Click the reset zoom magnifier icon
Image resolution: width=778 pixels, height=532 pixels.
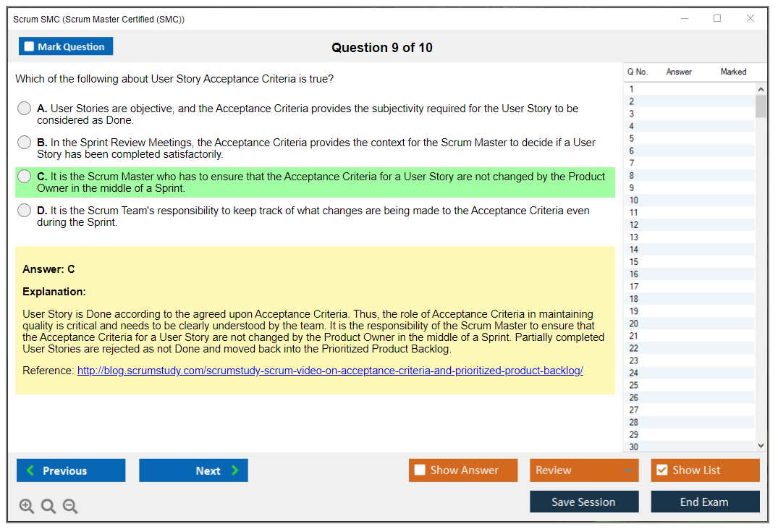point(48,506)
